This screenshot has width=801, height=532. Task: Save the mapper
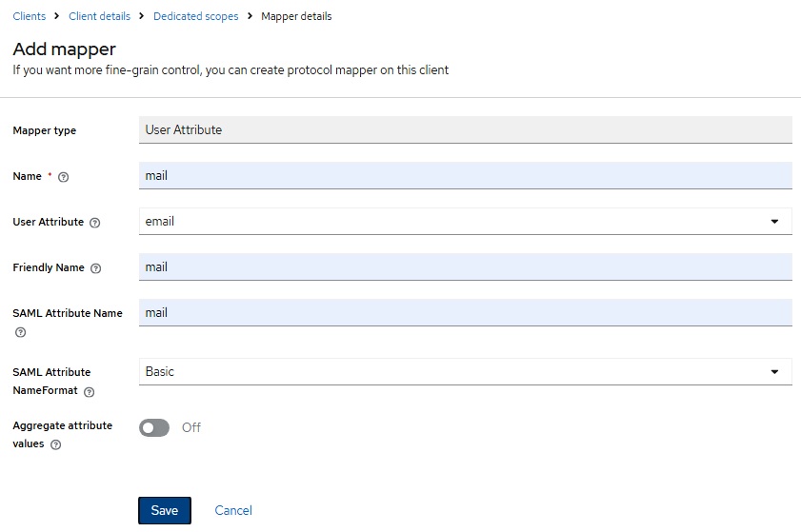(x=165, y=510)
